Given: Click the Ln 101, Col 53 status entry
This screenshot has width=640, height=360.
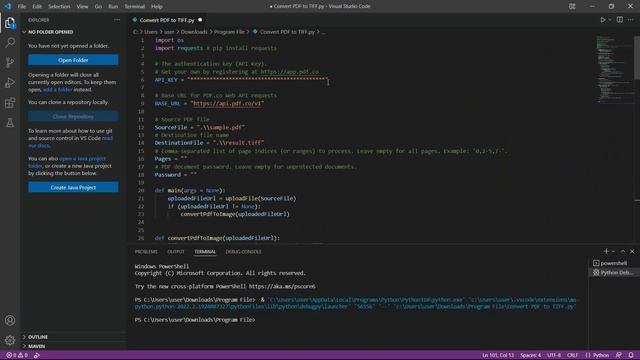Looking at the screenshot, I should click(x=498, y=355).
